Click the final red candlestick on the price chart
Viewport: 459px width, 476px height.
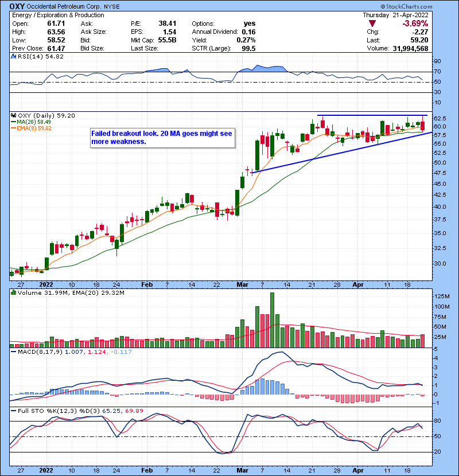tap(422, 124)
